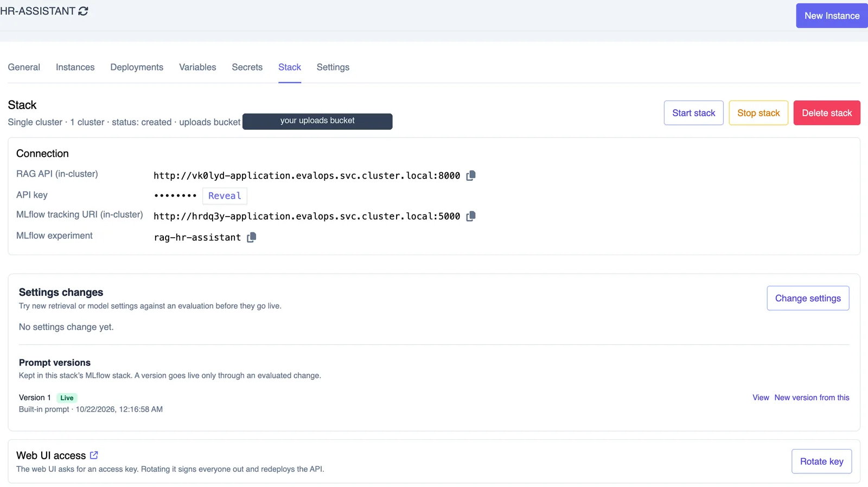Viewport: 868px width, 487px height.
Task: Click the MLflow tracking URI value
Action: (x=307, y=216)
